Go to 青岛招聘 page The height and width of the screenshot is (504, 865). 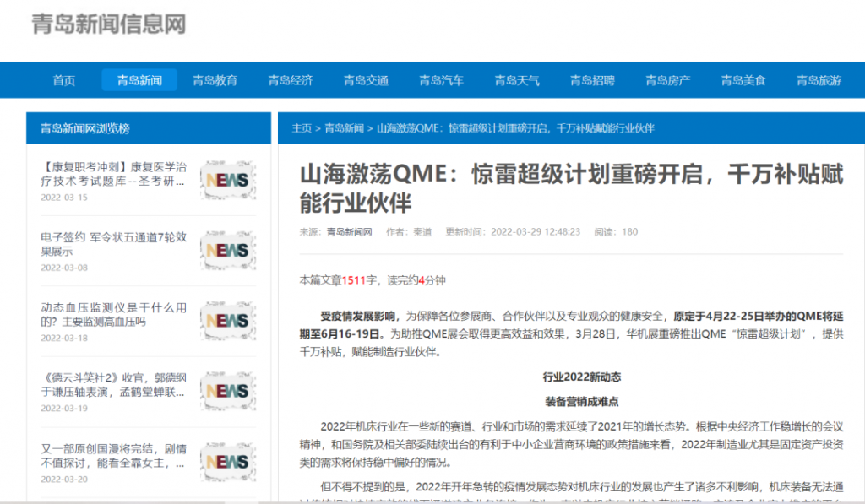[592, 80]
